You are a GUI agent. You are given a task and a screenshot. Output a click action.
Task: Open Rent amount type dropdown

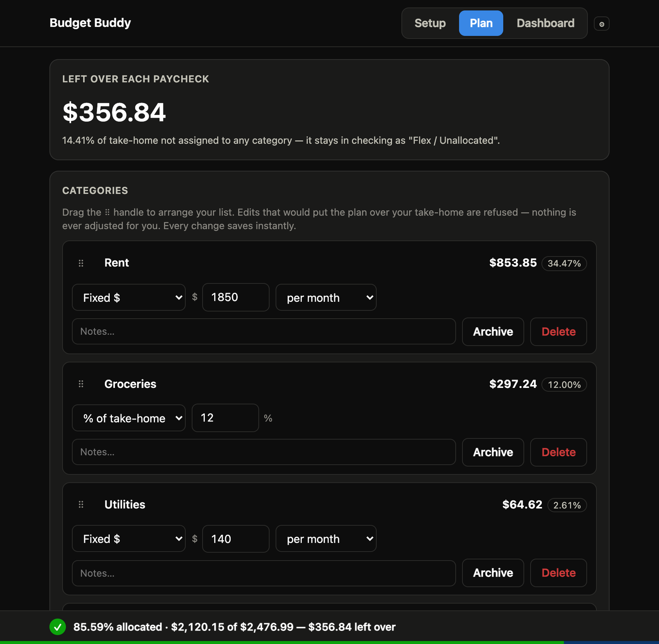coord(129,298)
